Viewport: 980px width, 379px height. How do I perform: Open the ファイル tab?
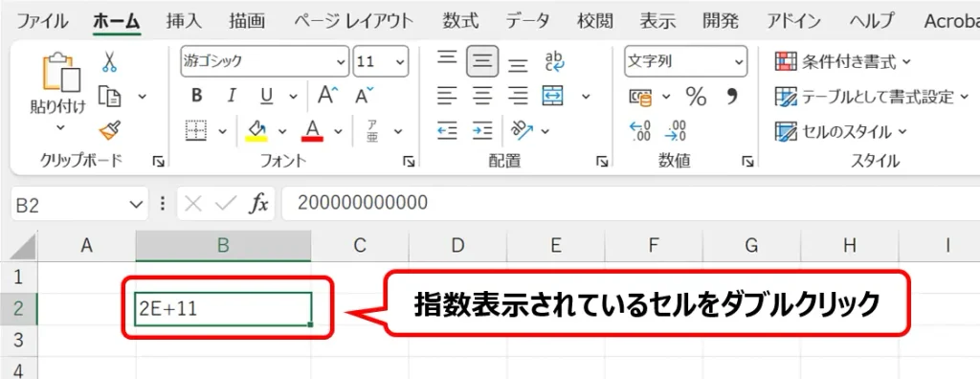pos(42,21)
